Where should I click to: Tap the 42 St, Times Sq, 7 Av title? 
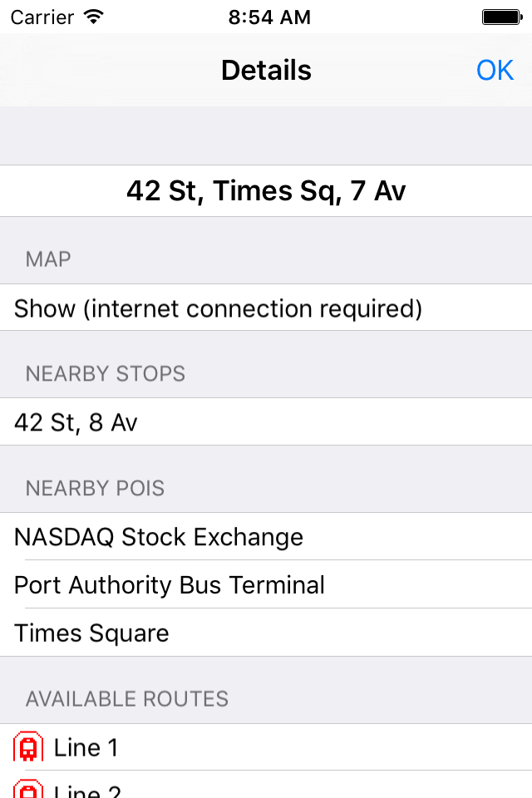click(266, 190)
